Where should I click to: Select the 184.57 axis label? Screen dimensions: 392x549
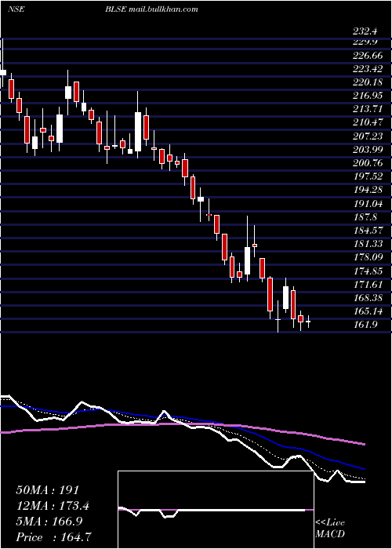pos(368,231)
